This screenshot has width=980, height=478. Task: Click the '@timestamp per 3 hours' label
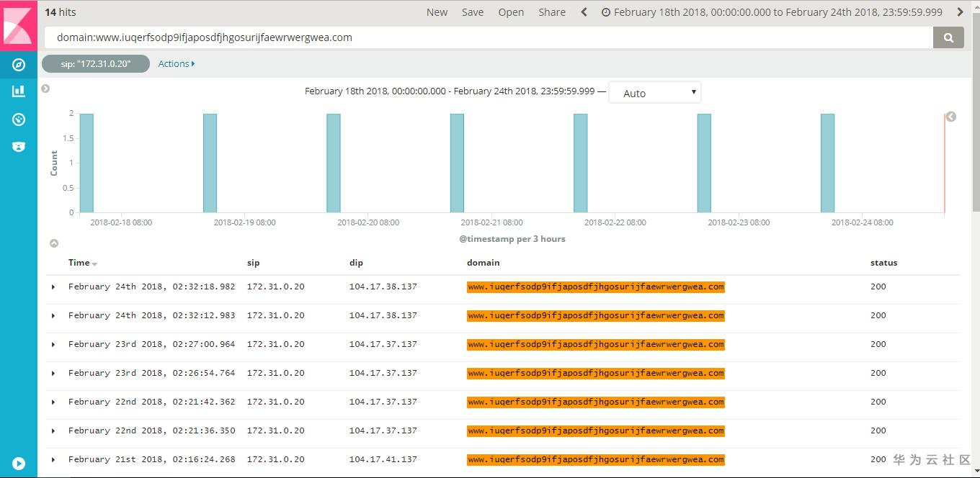(x=512, y=239)
